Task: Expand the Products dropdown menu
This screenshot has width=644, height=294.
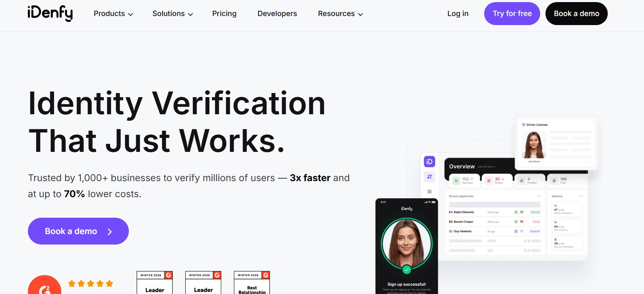Action: [x=113, y=14]
